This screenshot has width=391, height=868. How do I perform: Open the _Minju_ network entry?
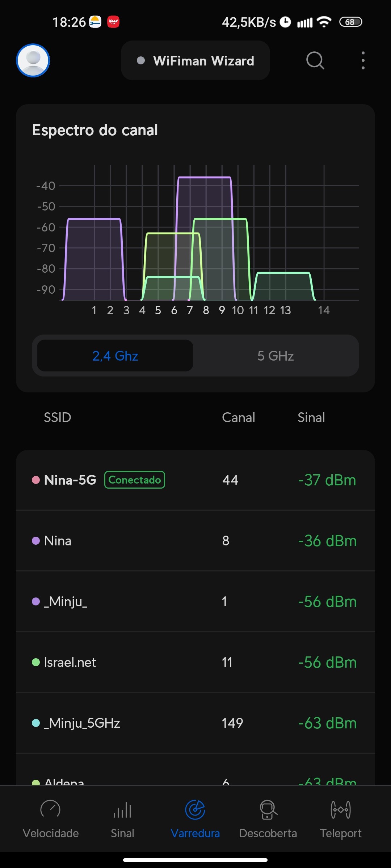[195, 602]
